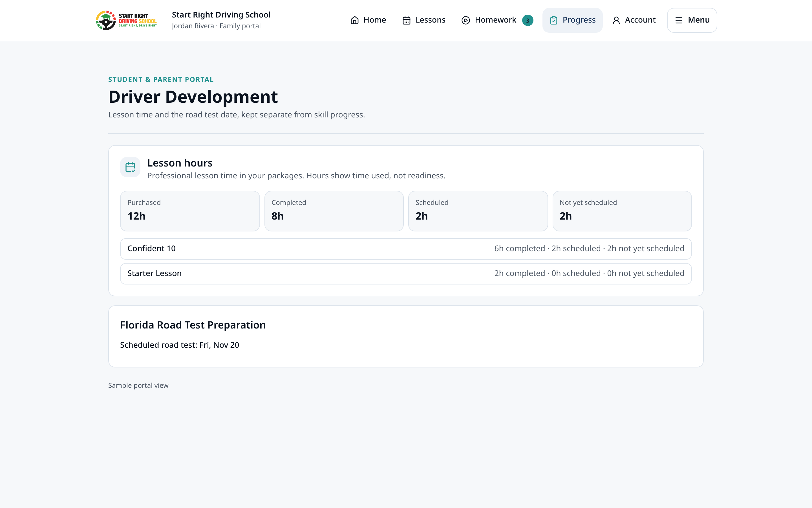
Task: Open the Menu button
Action: (692, 20)
